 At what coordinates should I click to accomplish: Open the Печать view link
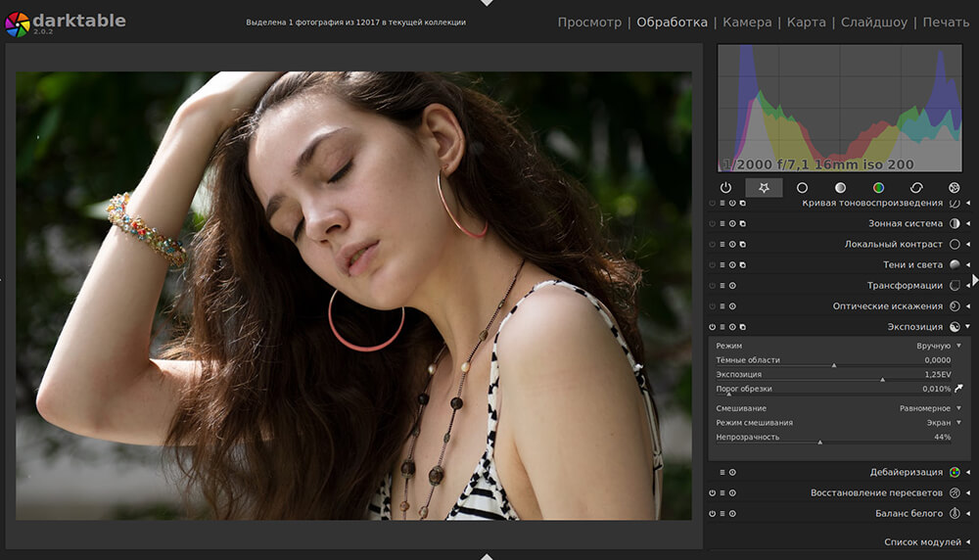pyautogui.click(x=945, y=22)
